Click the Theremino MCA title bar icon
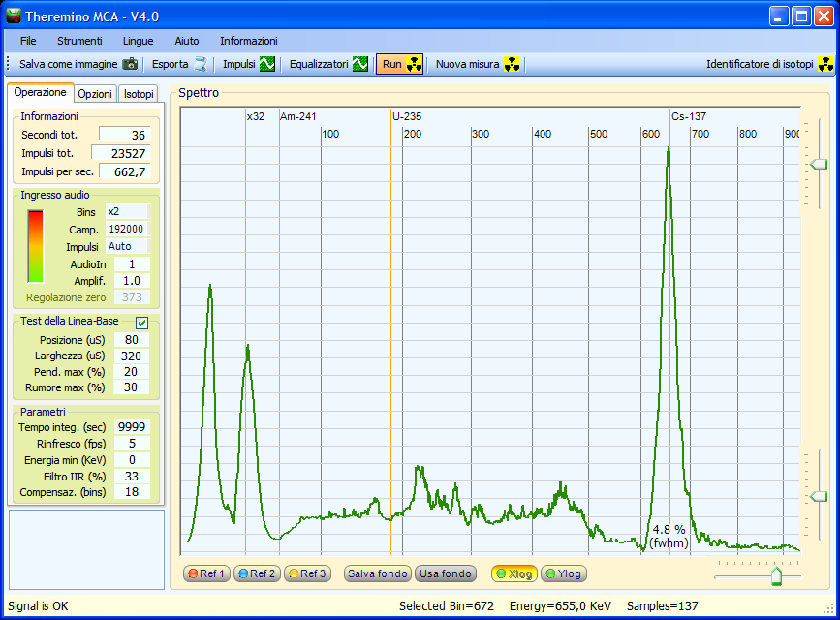Viewport: 840px width, 620px height. click(x=14, y=15)
